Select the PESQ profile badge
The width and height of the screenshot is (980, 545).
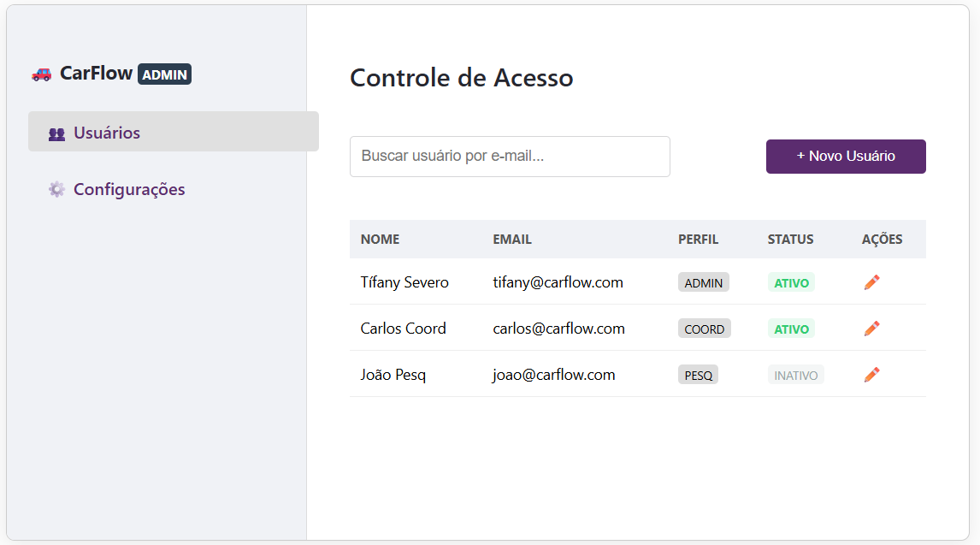pyautogui.click(x=698, y=375)
